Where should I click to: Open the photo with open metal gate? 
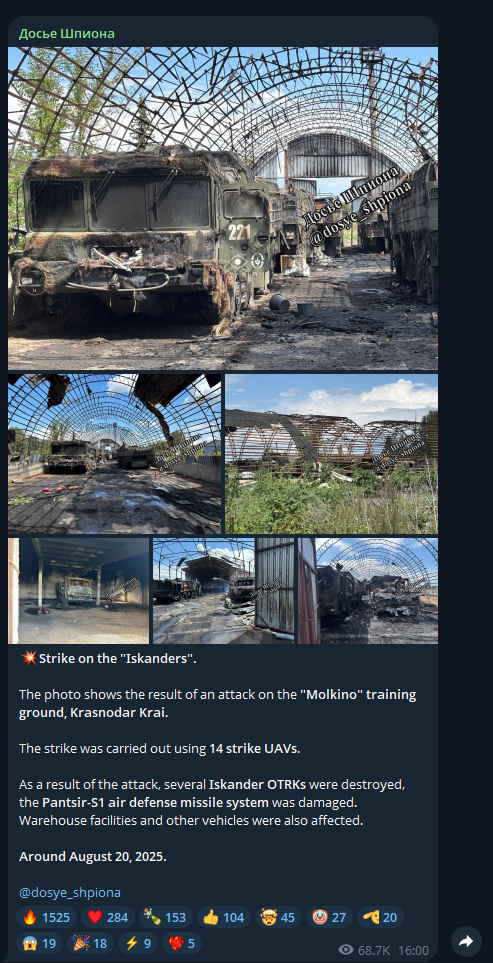pyautogui.click(x=223, y=591)
